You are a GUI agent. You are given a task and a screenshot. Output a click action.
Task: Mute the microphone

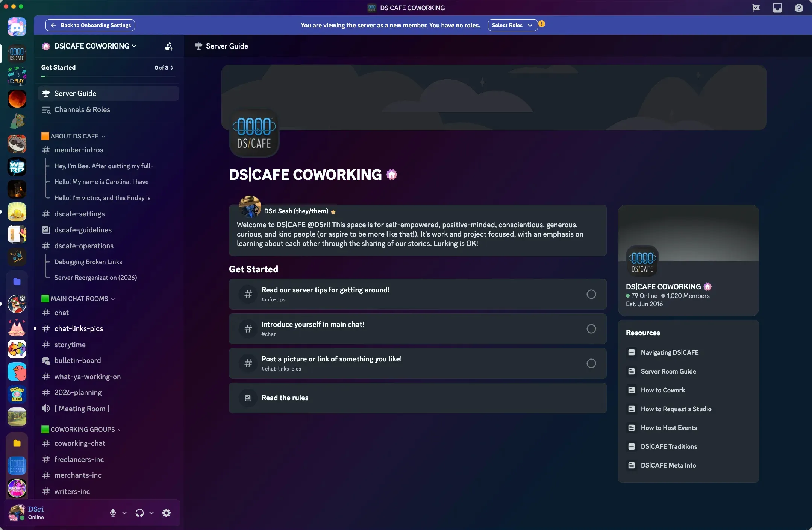click(113, 513)
